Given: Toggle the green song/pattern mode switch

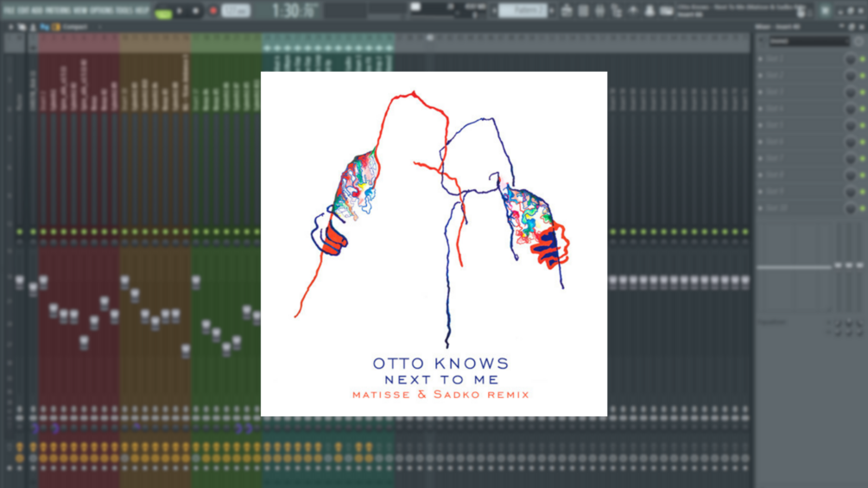Looking at the screenshot, I should coord(164,13).
